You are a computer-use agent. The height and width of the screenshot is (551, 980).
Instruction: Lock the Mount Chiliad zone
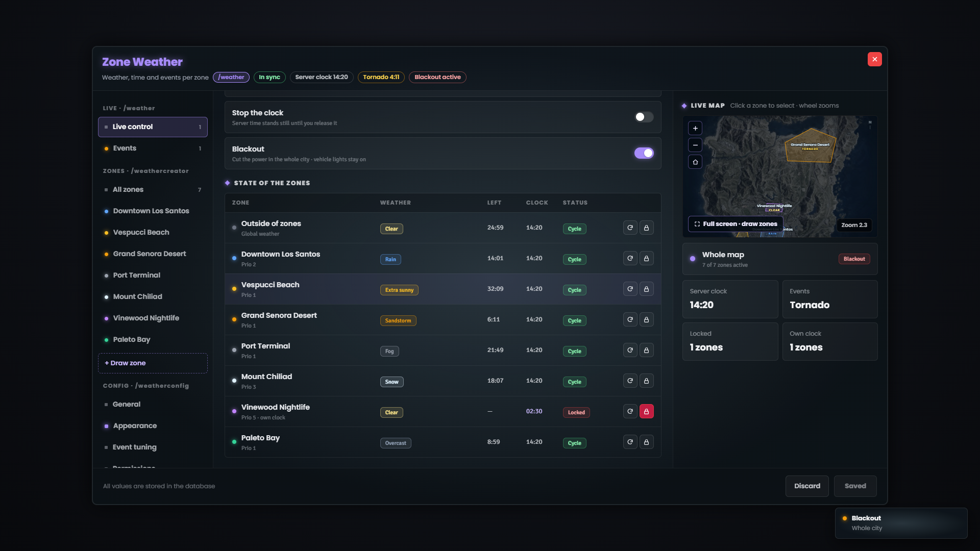pyautogui.click(x=647, y=381)
